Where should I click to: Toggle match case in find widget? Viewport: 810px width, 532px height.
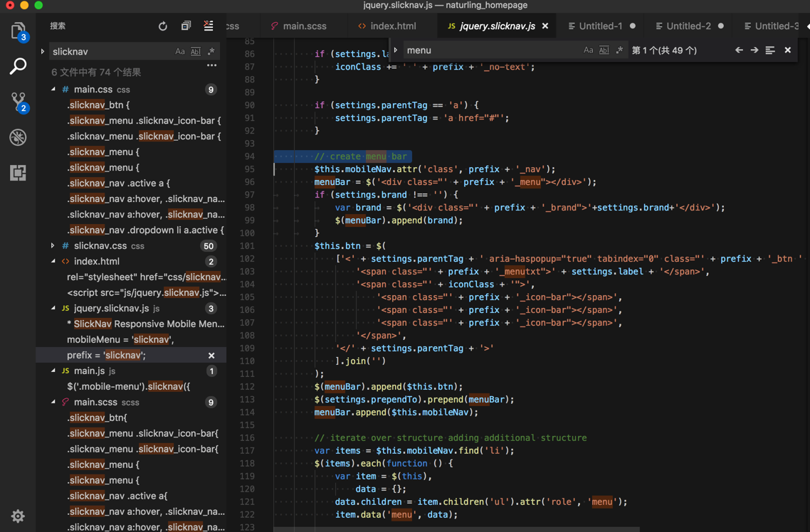pyautogui.click(x=588, y=50)
